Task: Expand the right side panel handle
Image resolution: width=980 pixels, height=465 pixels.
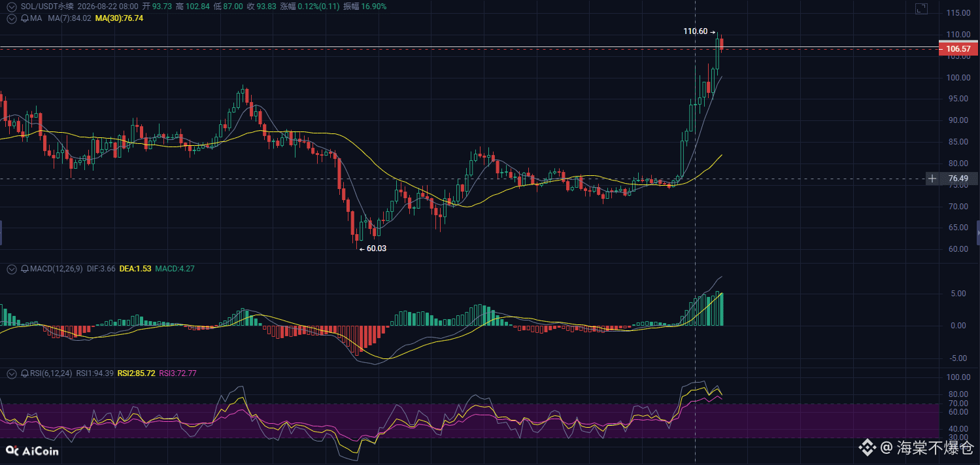Action: [x=978, y=233]
